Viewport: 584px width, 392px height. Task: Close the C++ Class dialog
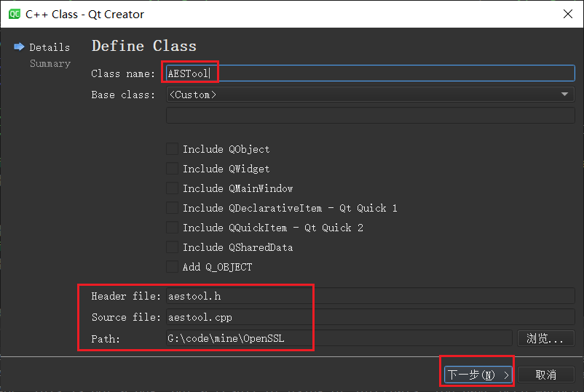tap(567, 14)
